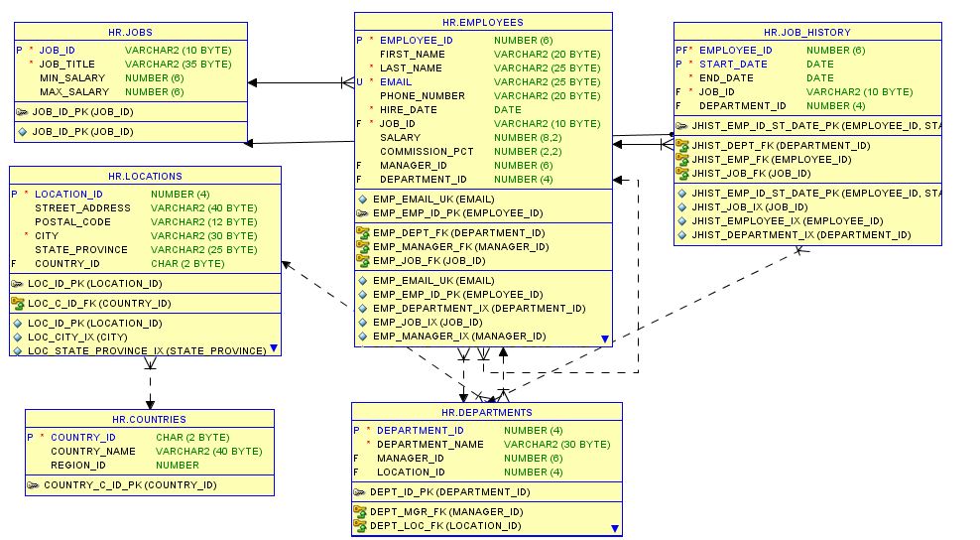980x540 pixels.
Task: Click the key icon next to COUNTRY_C_ID_PK
Action: 33,485
